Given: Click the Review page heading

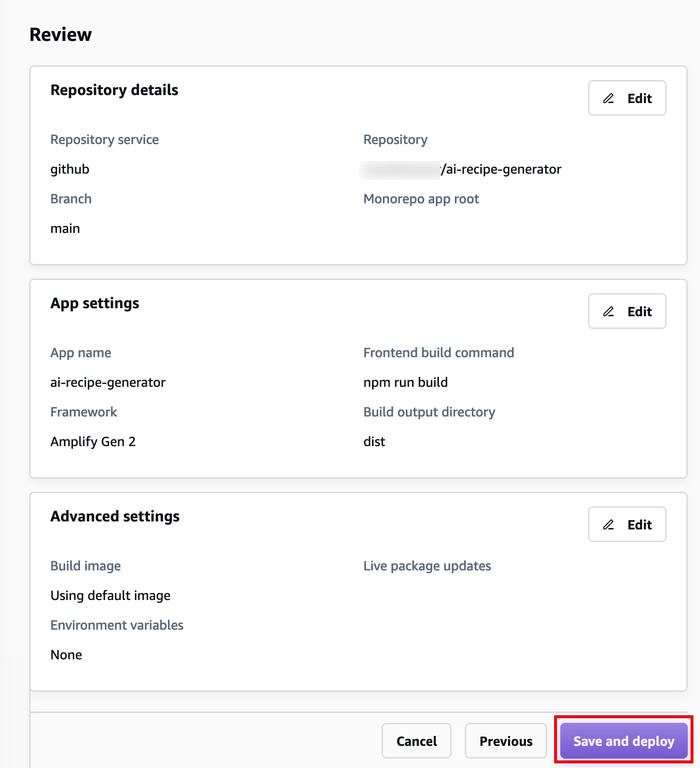Looking at the screenshot, I should [61, 34].
